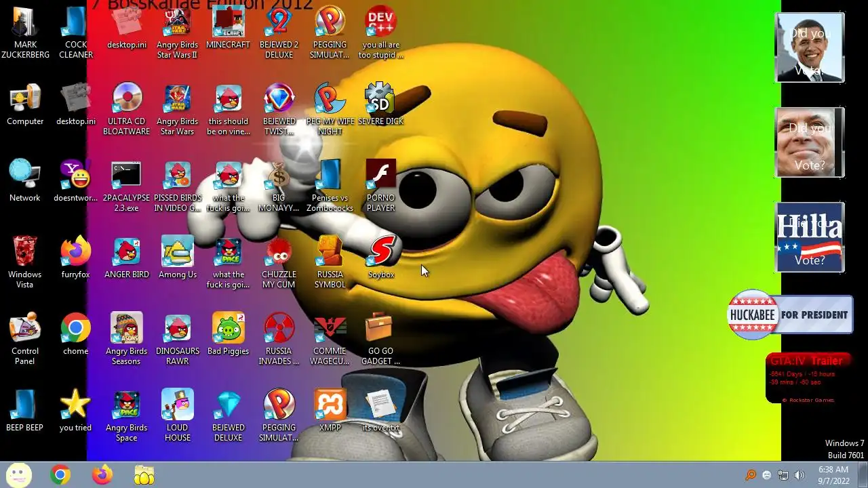
Task: Open the 2PACALYPSE 2.3.exe icon
Action: (127, 186)
